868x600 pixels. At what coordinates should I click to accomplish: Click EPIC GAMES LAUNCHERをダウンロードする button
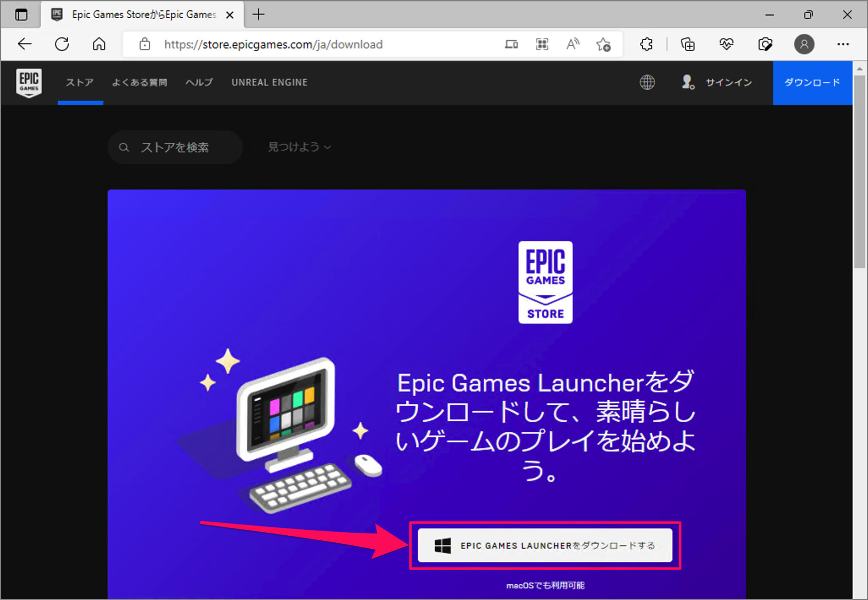tap(545, 546)
